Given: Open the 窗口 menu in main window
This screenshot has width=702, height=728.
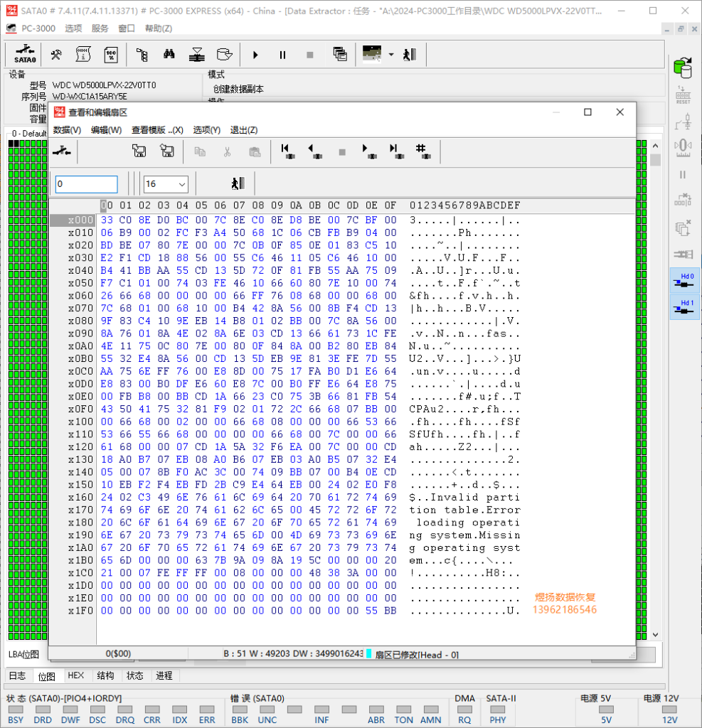Looking at the screenshot, I should 127,28.
